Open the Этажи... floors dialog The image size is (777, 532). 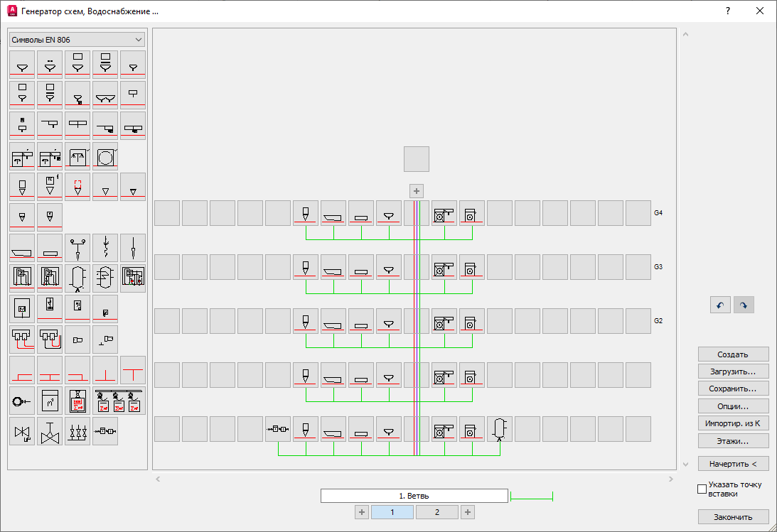[x=734, y=441]
